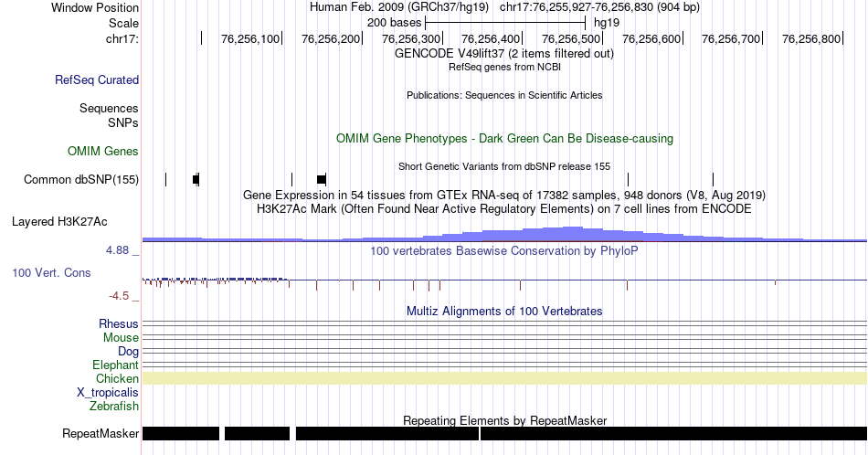Screen dimensions: 868x455
Task: Click thin dbSNP variant tick below 76,256,700 label
Action: pyautogui.click(x=713, y=179)
